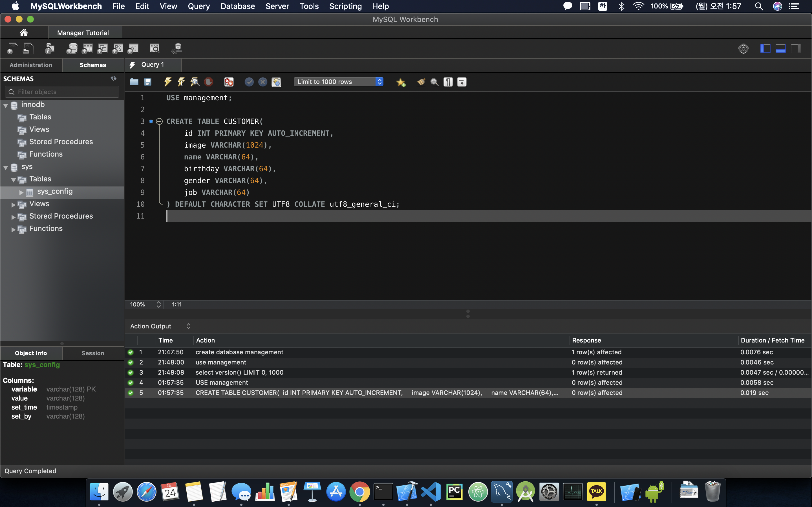Adjust editor zoom 100% stepper
This screenshot has width=812, height=507.
[x=158, y=304]
